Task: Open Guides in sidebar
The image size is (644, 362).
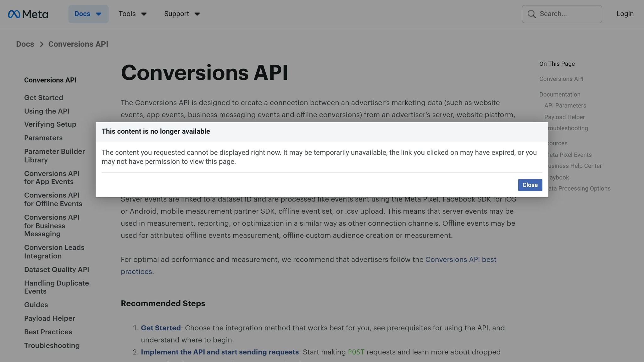Action: click(x=36, y=305)
